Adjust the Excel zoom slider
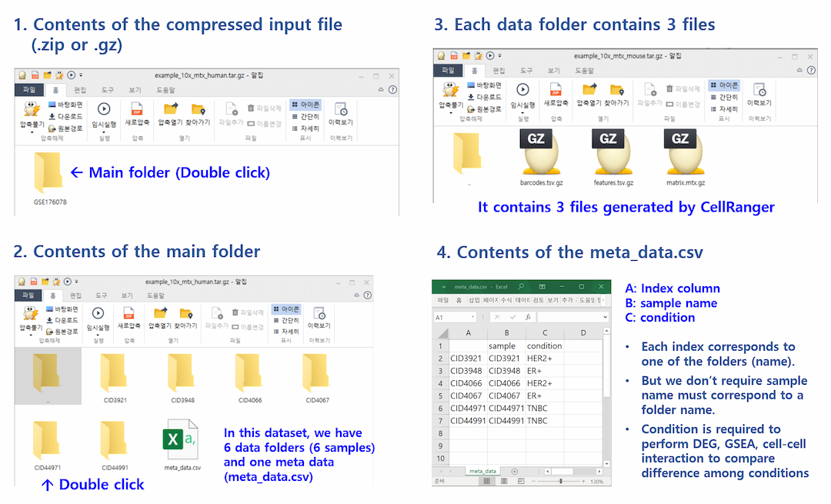Screen dimensions: 831x504 pyautogui.click(x=560, y=481)
